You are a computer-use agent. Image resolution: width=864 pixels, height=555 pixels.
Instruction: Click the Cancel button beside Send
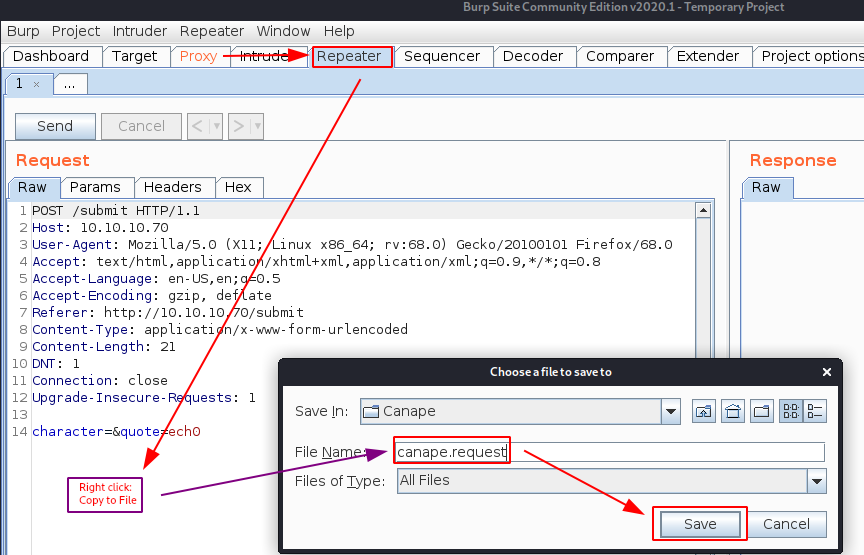coord(141,126)
